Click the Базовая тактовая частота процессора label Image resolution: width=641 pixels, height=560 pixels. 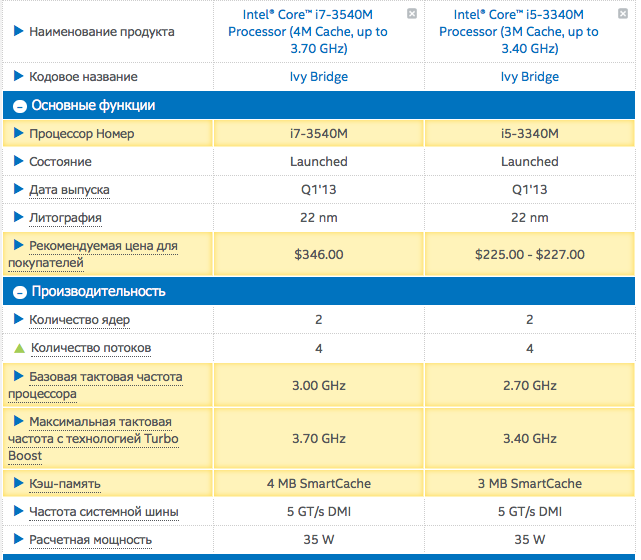click(95, 385)
